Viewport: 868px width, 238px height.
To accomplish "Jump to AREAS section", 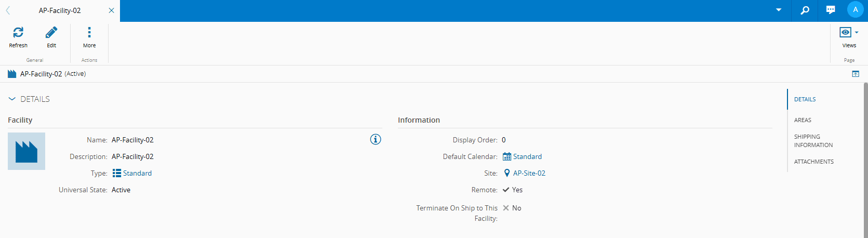I will [803, 120].
